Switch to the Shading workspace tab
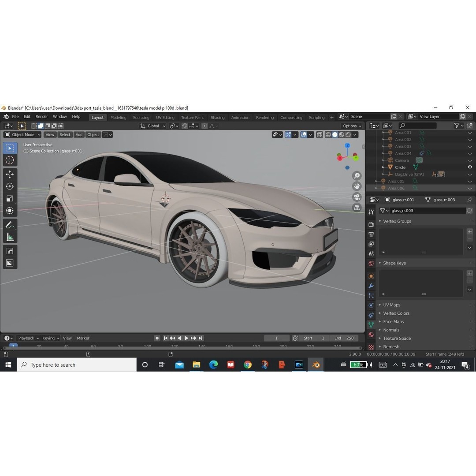The width and height of the screenshot is (476, 476). (218, 118)
